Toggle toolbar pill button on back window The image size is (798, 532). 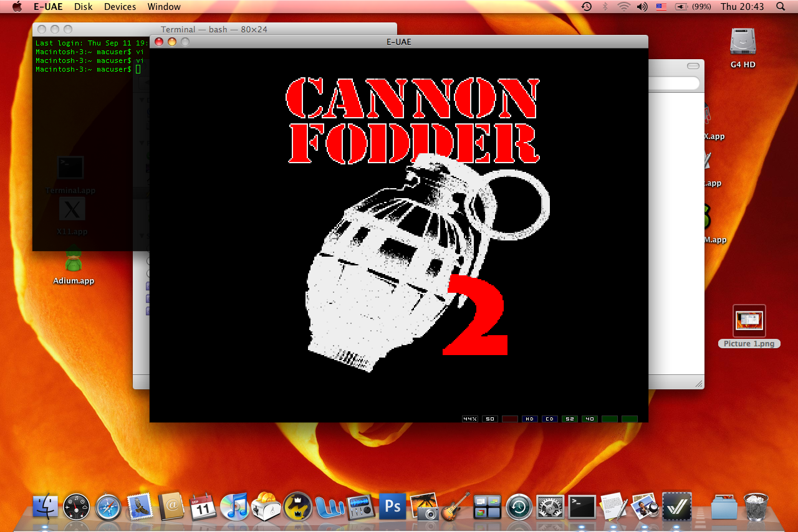tap(693, 66)
